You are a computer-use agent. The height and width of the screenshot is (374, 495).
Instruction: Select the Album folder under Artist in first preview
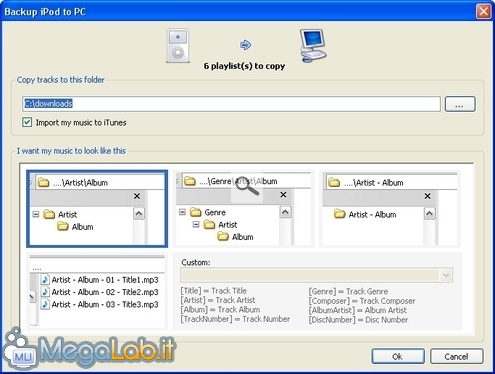[75, 227]
